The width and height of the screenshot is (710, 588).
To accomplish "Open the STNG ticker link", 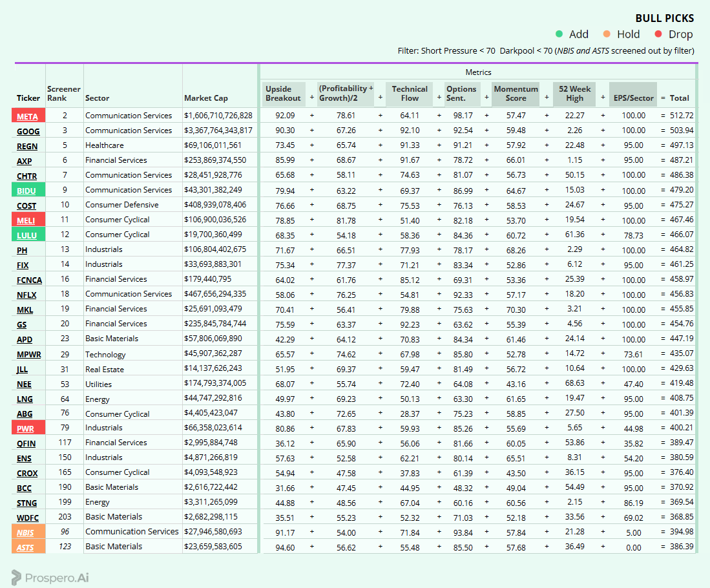I will click(x=26, y=503).
